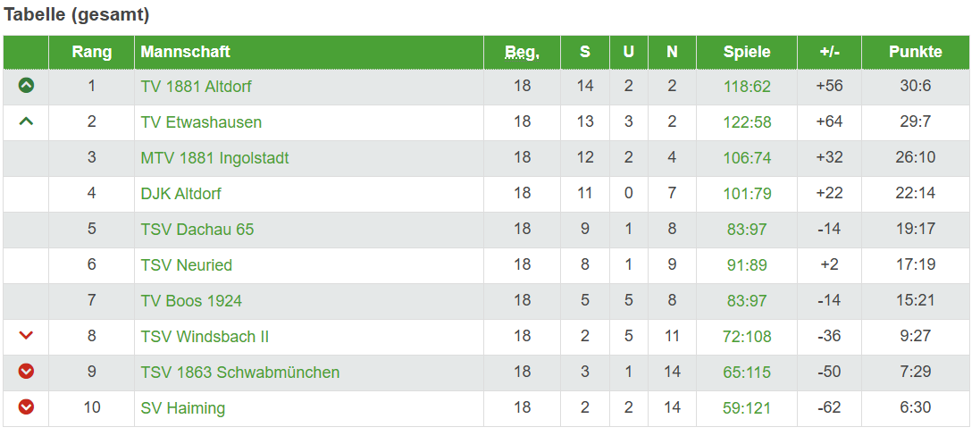The height and width of the screenshot is (444, 980).
Task: Open the TV Etwashausen team page
Action: [201, 122]
